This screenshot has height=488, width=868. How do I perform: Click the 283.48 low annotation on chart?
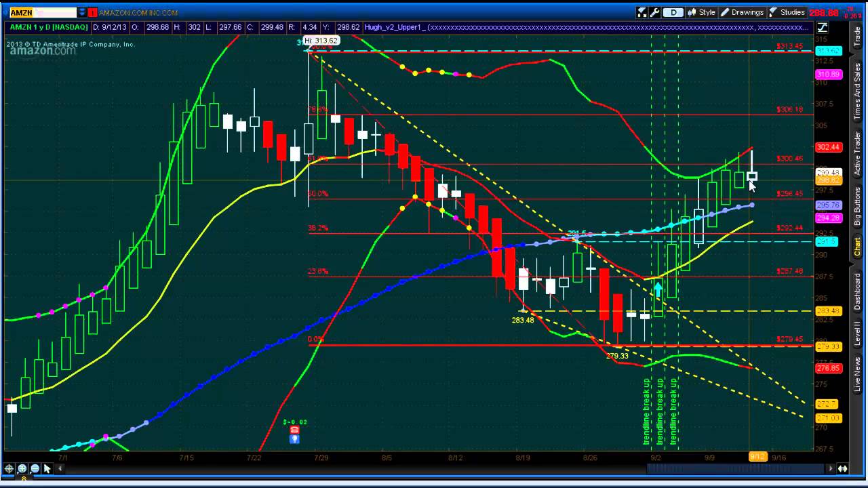coord(523,320)
